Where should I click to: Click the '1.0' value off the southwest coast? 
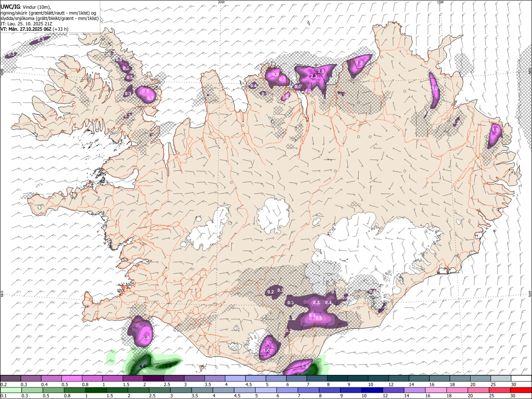(146, 338)
